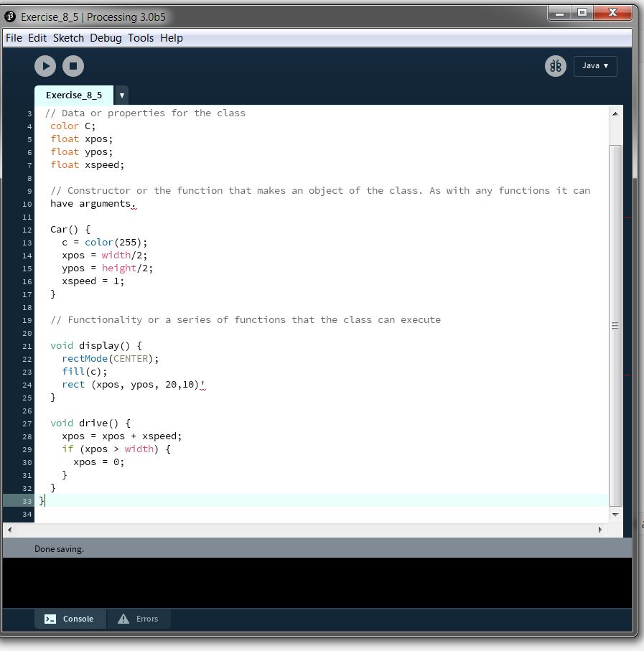Screen dimensions: 644x651
Task: Stop the running sketch
Action: [73, 66]
